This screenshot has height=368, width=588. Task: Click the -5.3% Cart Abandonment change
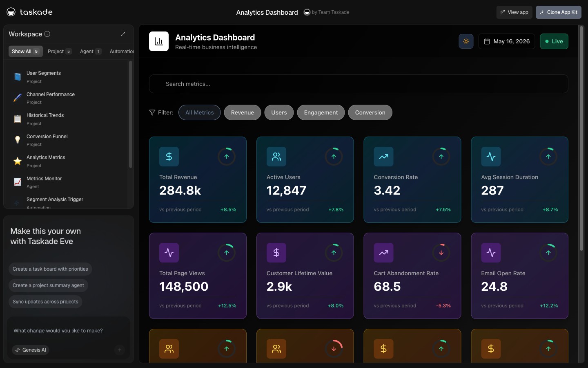point(443,305)
